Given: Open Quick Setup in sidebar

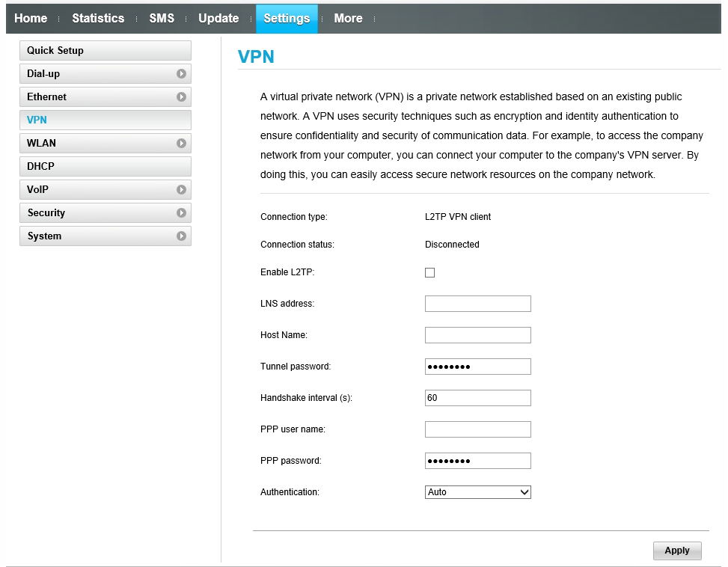Looking at the screenshot, I should [105, 51].
